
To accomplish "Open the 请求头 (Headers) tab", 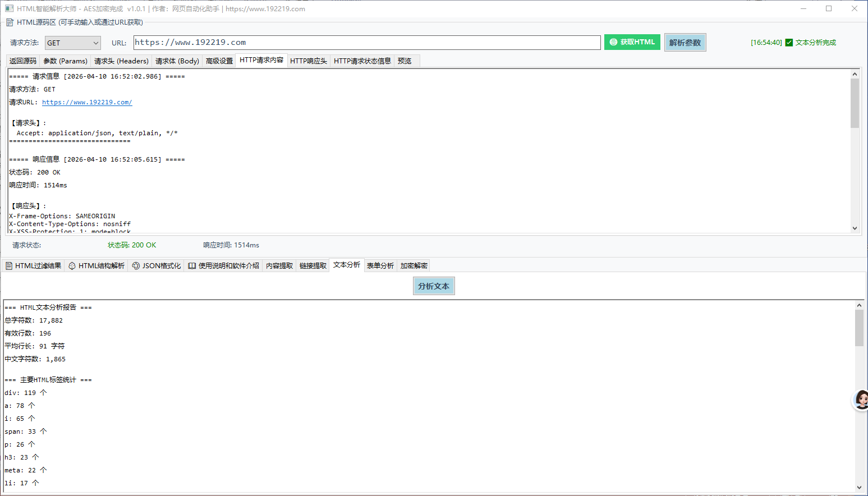I will 121,61.
